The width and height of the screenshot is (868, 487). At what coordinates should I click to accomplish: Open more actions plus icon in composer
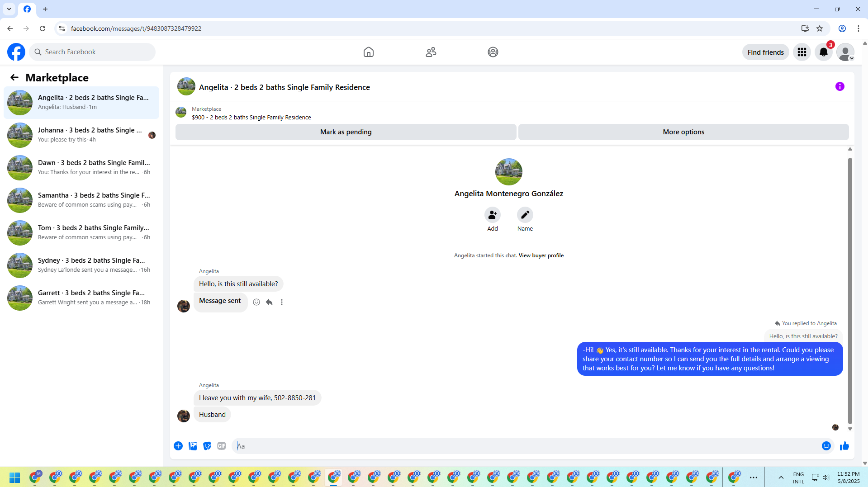click(x=178, y=446)
